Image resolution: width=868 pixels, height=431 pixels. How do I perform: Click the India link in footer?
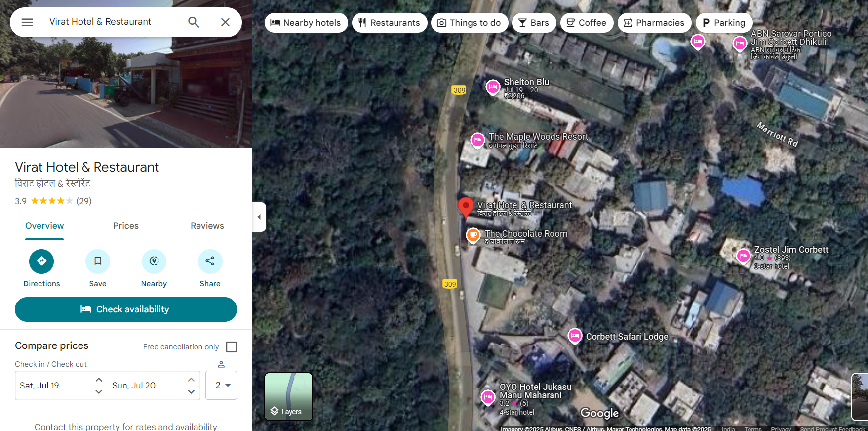728,428
